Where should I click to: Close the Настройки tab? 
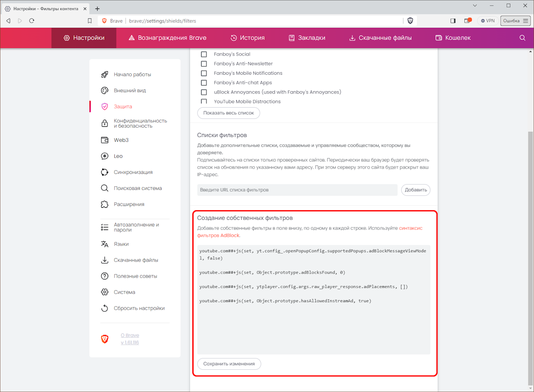coord(85,8)
